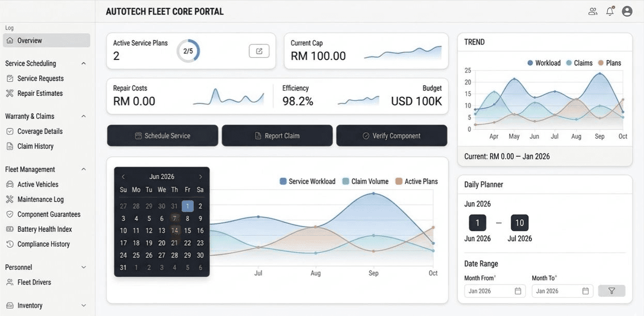Click Jun 2026 calendar title
The height and width of the screenshot is (316, 644).
tap(162, 177)
